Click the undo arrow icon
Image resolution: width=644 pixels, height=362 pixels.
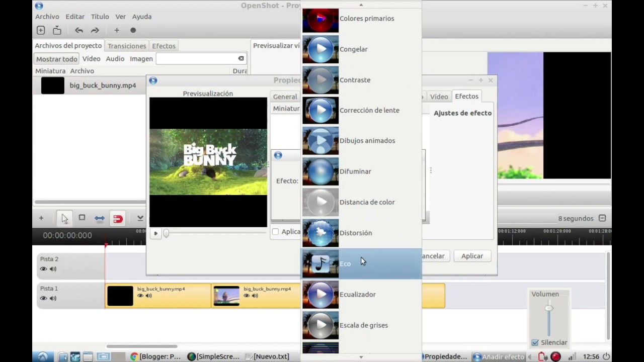point(79,30)
